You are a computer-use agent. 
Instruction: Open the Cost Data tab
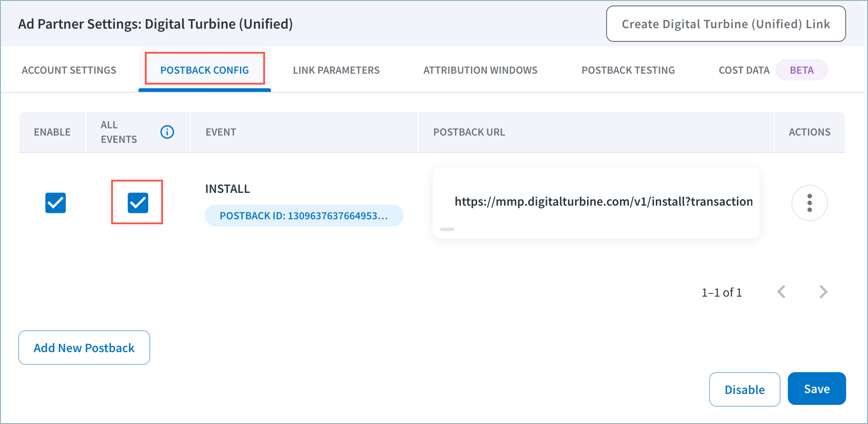click(744, 70)
